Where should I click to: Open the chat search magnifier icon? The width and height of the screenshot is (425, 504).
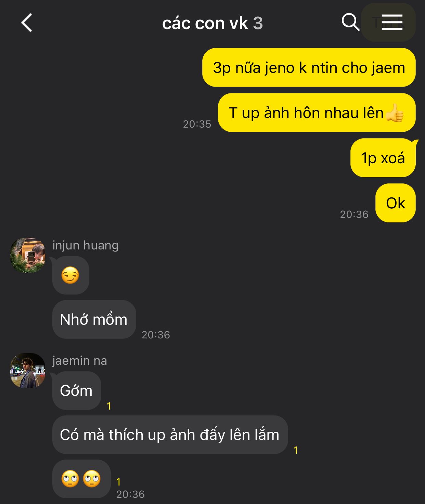(x=350, y=22)
